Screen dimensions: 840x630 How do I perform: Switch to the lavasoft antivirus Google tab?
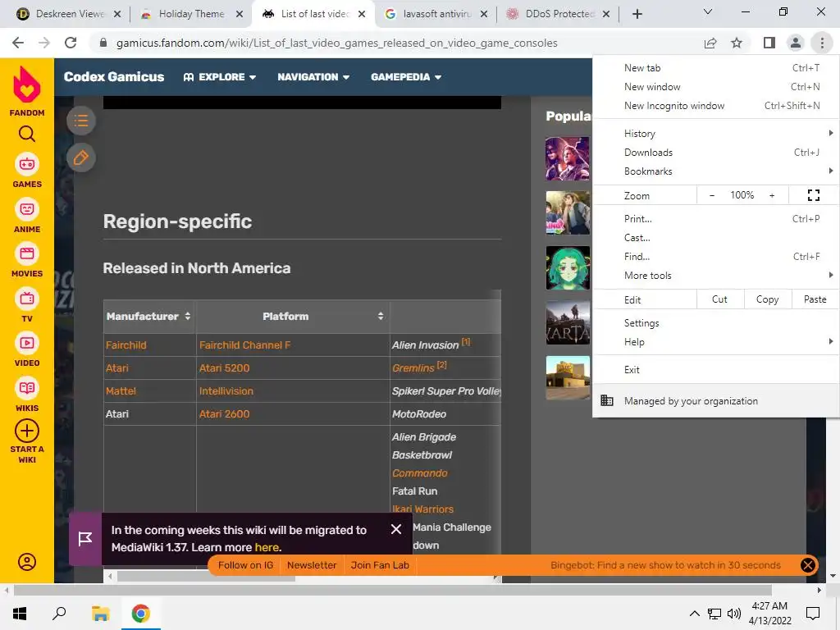click(435, 14)
